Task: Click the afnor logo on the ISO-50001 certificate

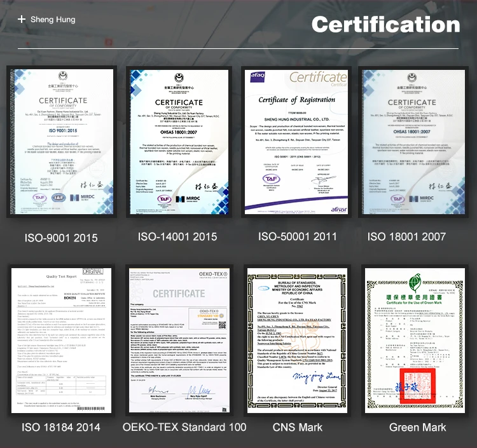Action: tap(338, 210)
